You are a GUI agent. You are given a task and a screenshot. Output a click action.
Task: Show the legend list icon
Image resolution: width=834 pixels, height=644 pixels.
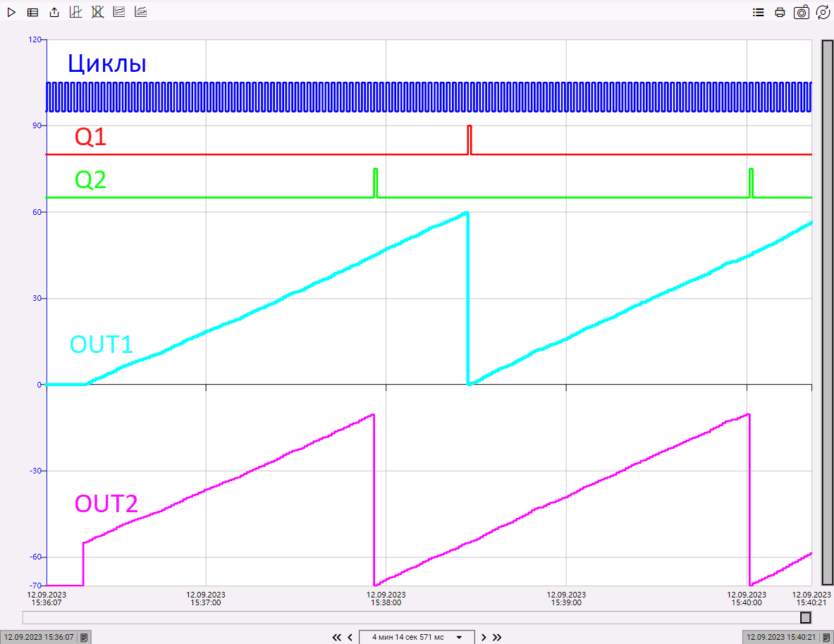(759, 12)
